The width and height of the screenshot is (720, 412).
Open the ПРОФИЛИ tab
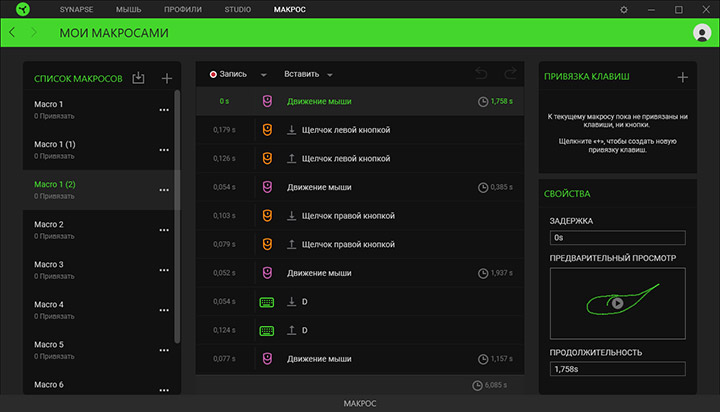coord(183,9)
